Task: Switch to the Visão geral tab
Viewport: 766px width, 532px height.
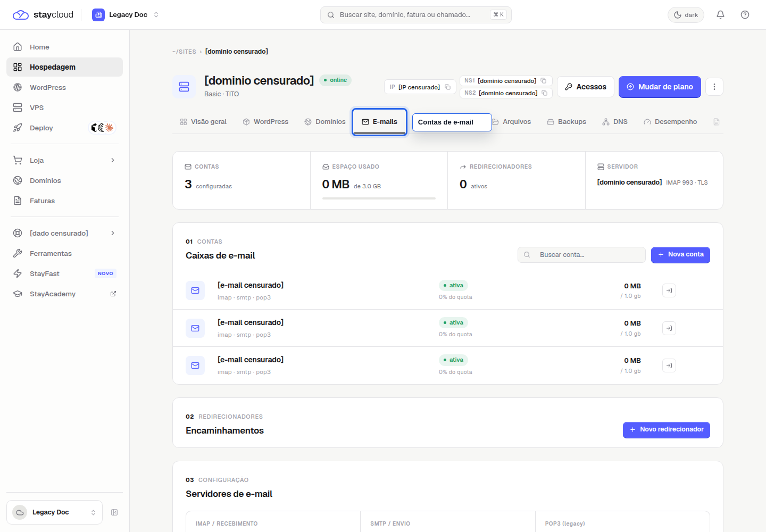Action: (x=203, y=122)
